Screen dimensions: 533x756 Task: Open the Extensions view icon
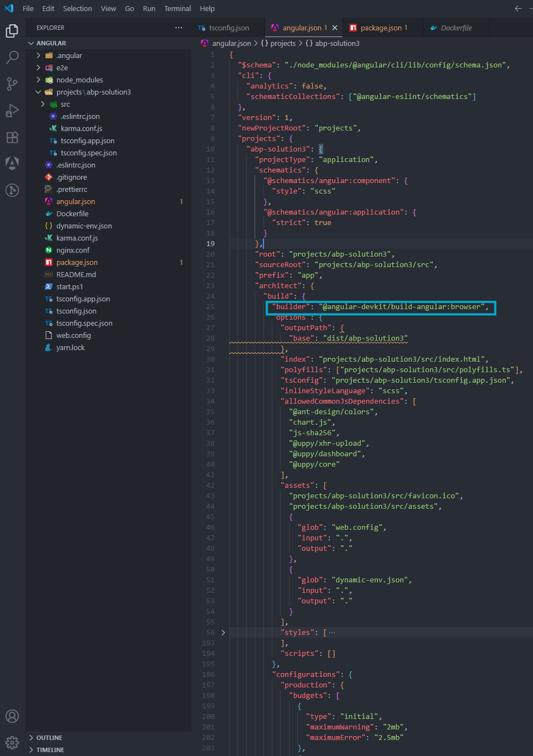(x=12, y=137)
